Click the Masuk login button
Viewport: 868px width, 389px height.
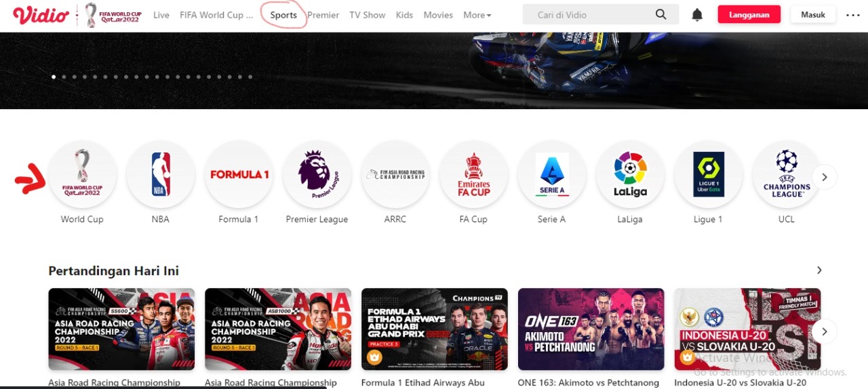coord(812,15)
